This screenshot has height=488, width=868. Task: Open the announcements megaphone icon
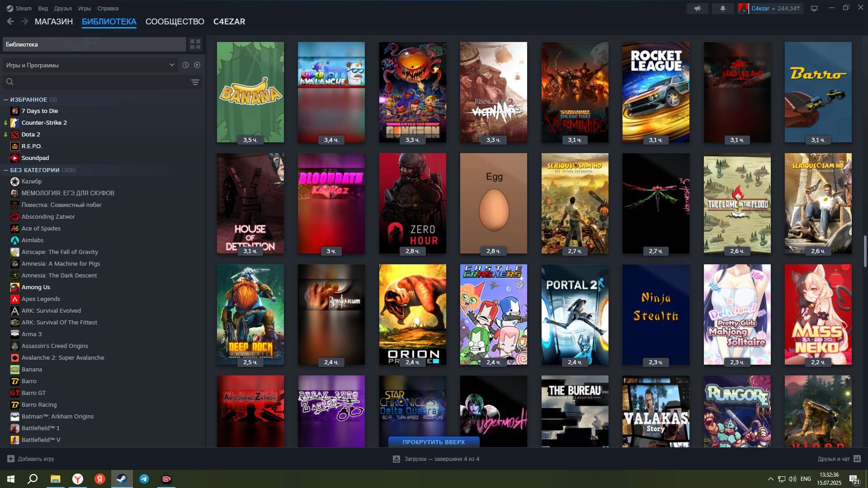point(698,8)
